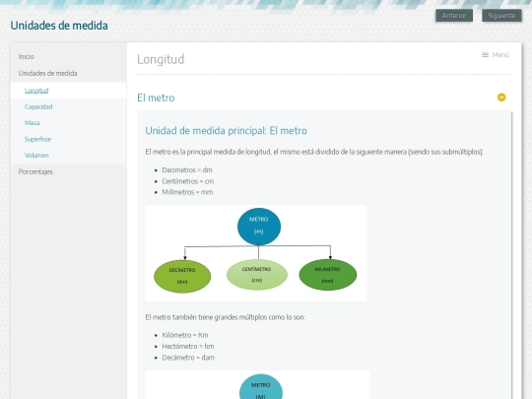The width and height of the screenshot is (532, 399).
Task: Select Porcentajes in the sidebar
Action: click(x=35, y=171)
